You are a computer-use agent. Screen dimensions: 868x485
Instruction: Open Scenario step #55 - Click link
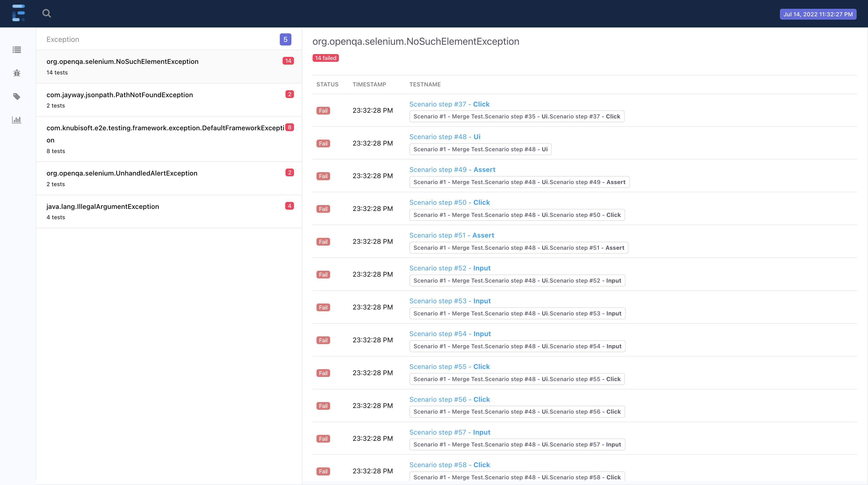coord(450,367)
